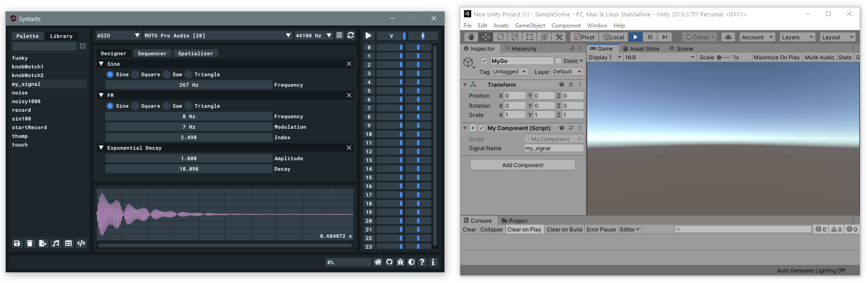Click the Game view Scale slider

pyautogui.click(x=723, y=58)
